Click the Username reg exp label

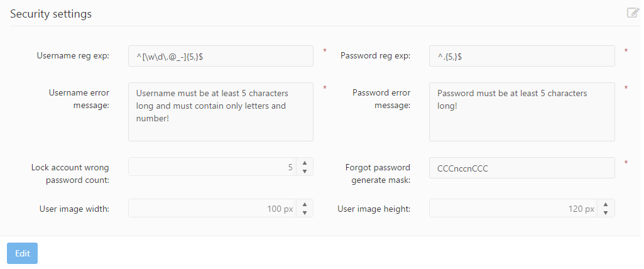(x=73, y=55)
